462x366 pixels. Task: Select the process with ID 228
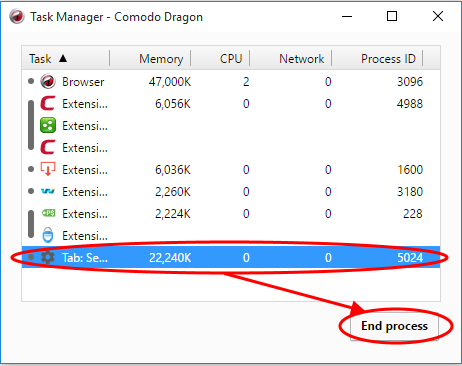click(231, 214)
